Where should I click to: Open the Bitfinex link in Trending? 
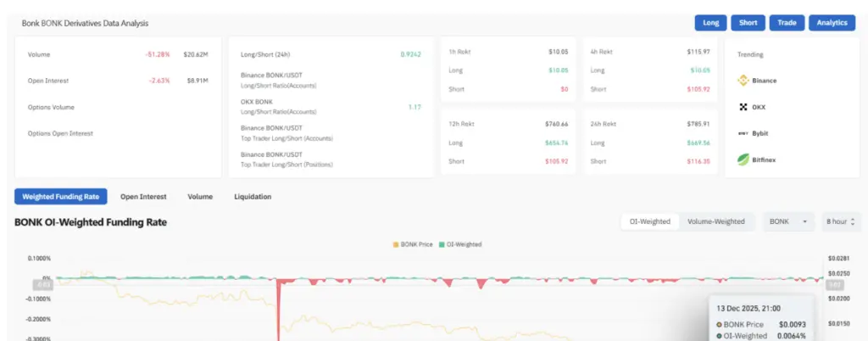(x=764, y=160)
